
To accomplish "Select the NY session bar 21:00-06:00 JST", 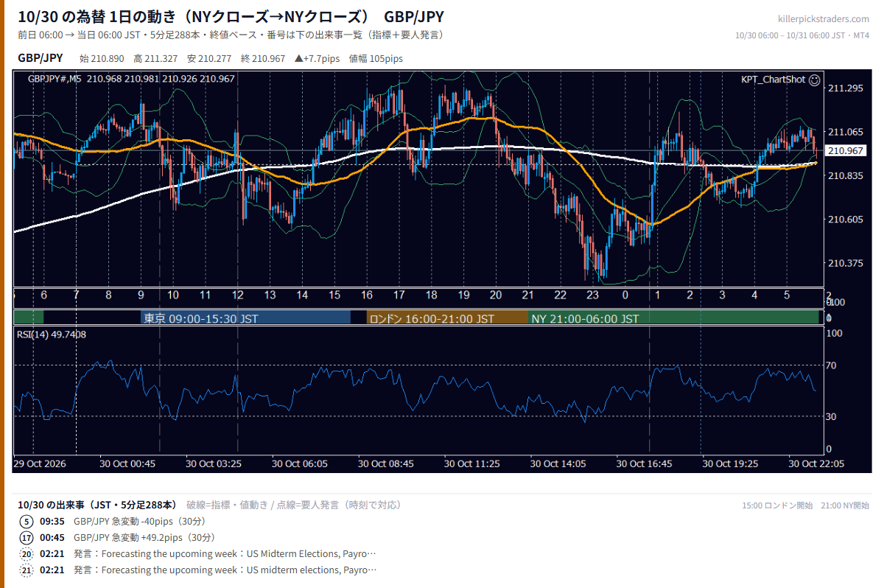I will (x=673, y=318).
